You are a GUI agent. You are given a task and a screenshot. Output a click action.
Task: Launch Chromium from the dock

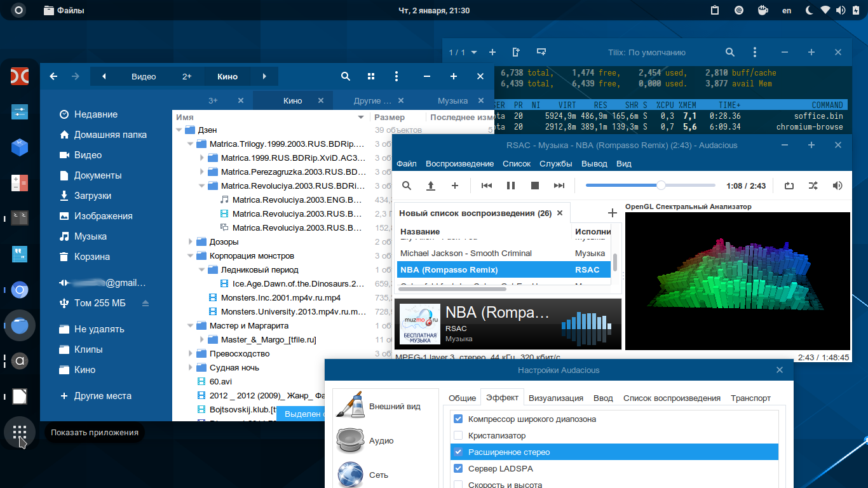[20, 290]
